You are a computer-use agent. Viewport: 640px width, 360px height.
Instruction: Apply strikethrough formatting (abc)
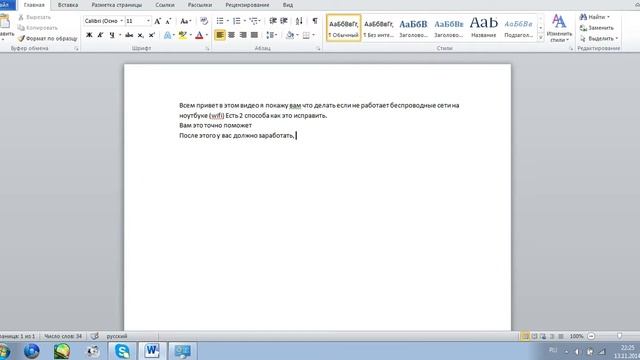point(129,36)
